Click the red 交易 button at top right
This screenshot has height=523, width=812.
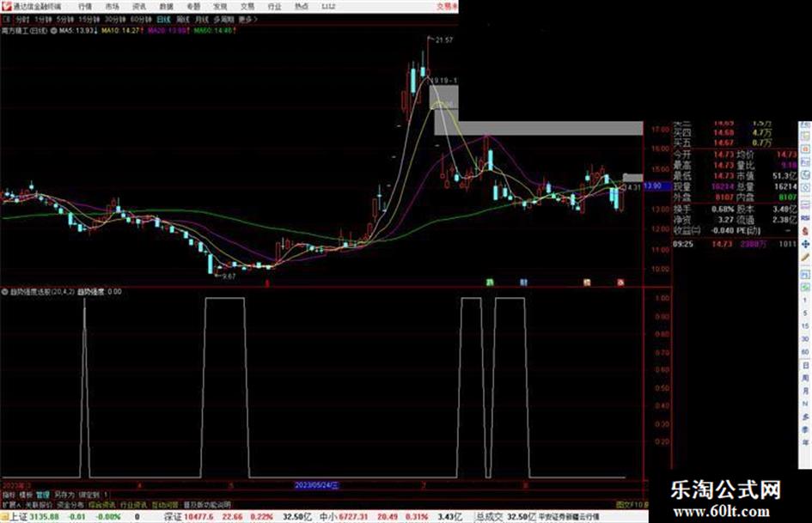[447, 6]
